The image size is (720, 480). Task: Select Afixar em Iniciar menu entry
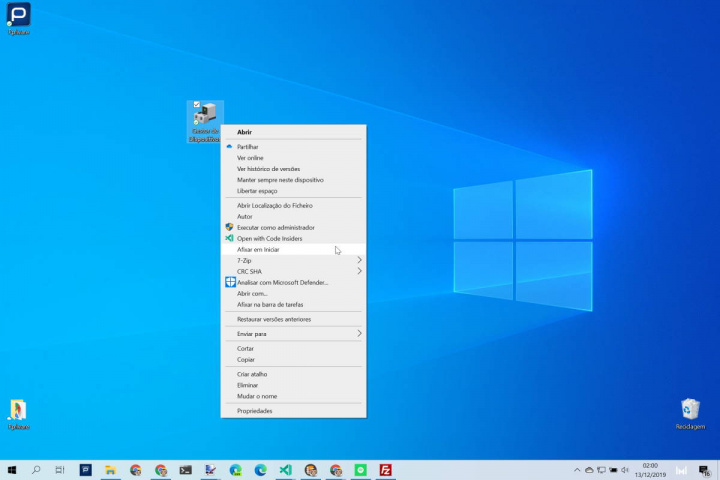258,249
